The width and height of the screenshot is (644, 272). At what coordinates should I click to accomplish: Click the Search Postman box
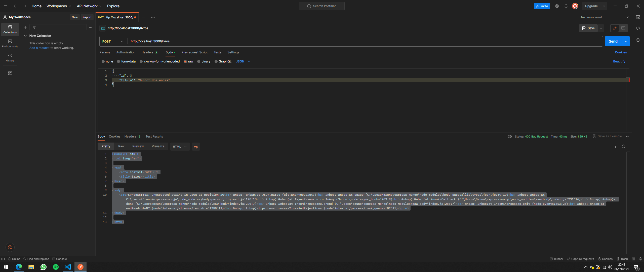[x=322, y=6]
